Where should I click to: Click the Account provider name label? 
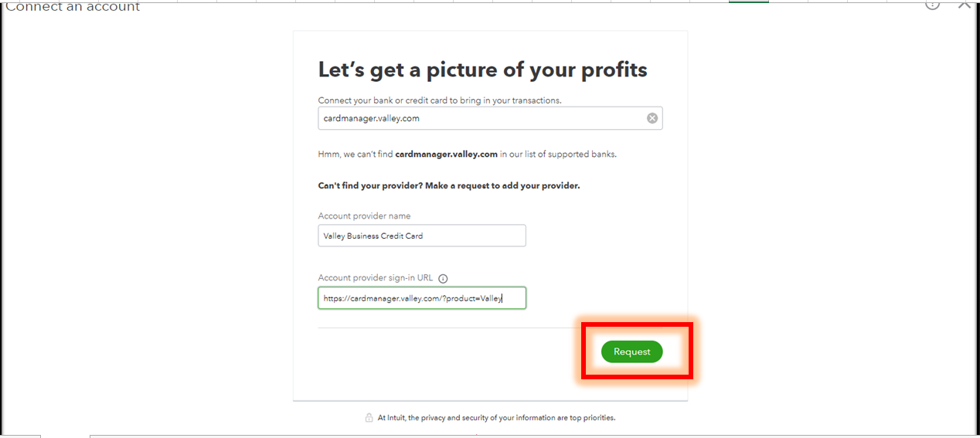(x=364, y=216)
